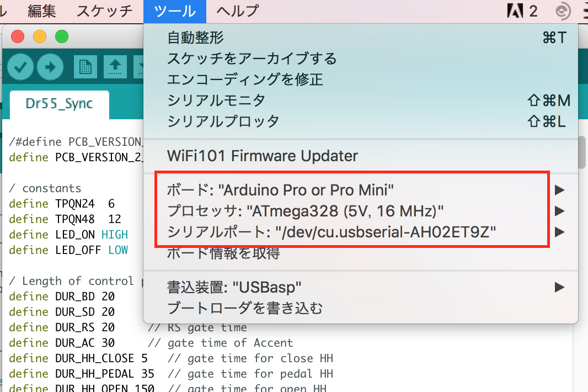Click the Open sketch (up arrow) icon
Viewport: 588px width, 392px height.
point(115,67)
